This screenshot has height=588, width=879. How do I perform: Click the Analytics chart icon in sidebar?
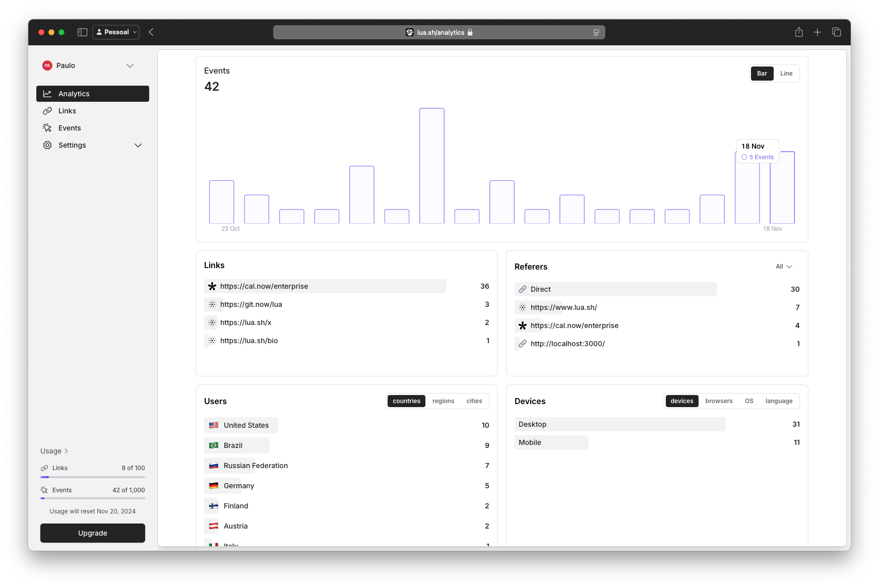coord(47,94)
